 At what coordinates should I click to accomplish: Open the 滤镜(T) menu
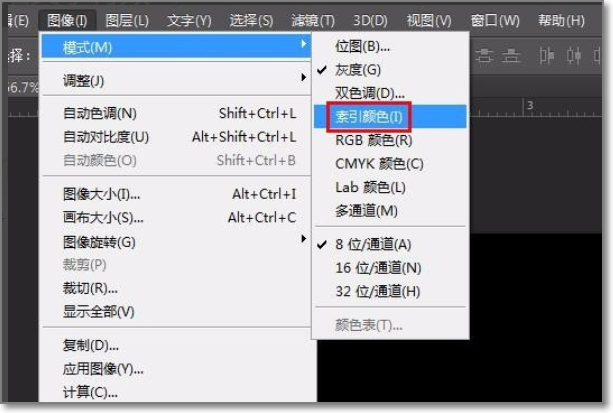coord(313,20)
